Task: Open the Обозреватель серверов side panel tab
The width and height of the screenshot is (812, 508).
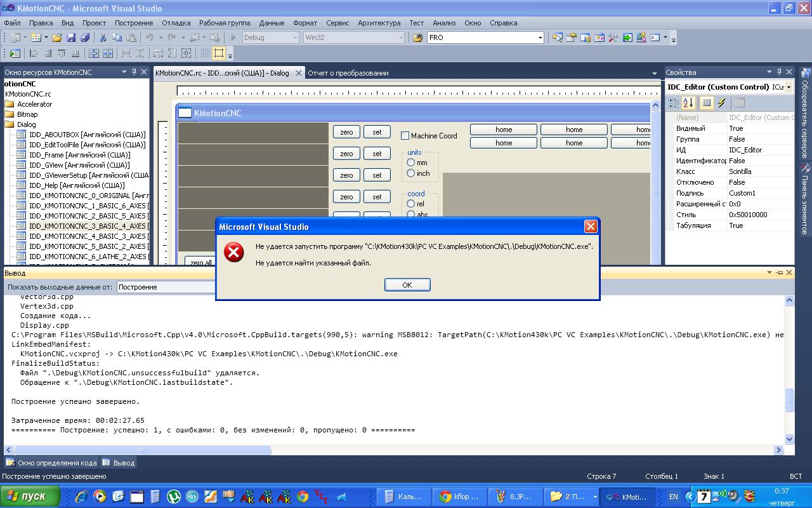Action: pos(806,113)
